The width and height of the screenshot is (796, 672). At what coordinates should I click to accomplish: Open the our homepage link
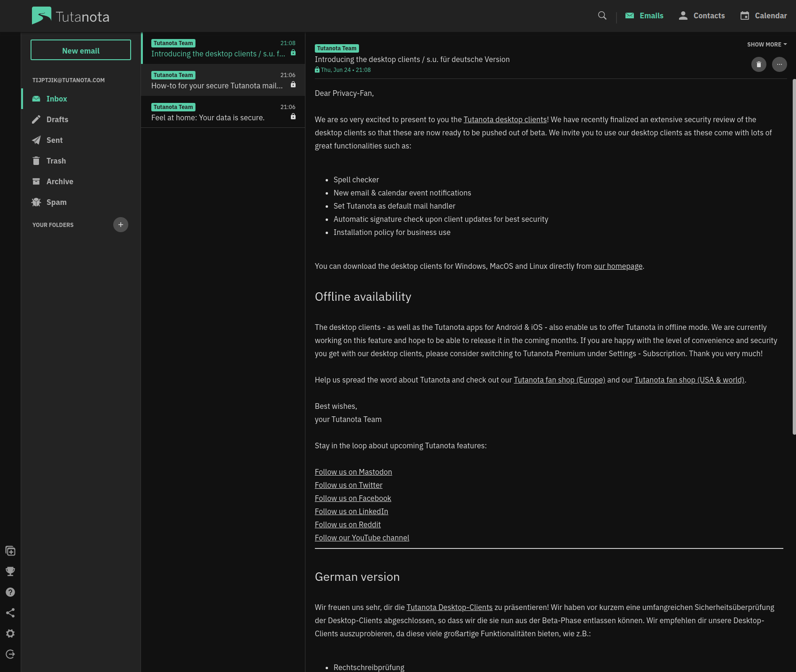click(618, 266)
